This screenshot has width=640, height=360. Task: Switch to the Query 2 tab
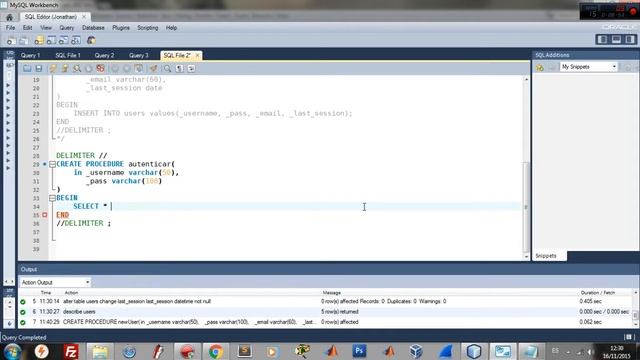[104, 55]
